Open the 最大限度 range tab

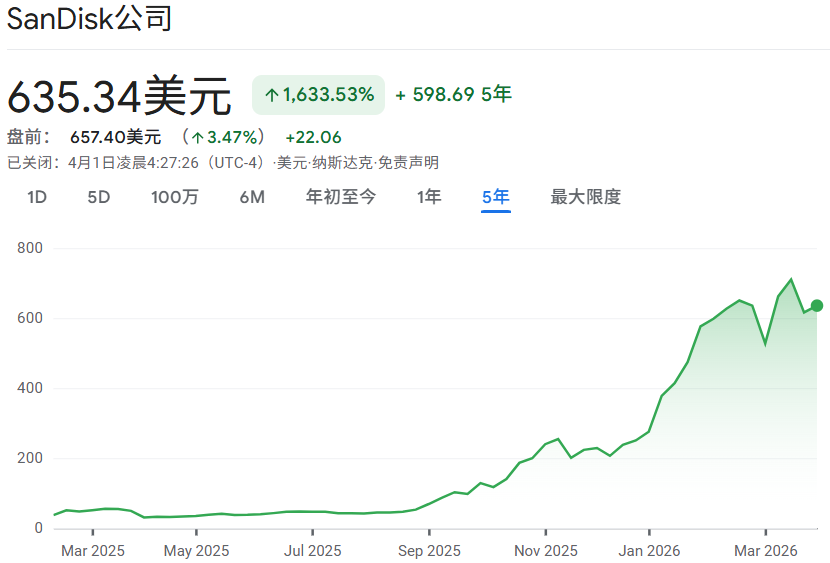(x=585, y=197)
